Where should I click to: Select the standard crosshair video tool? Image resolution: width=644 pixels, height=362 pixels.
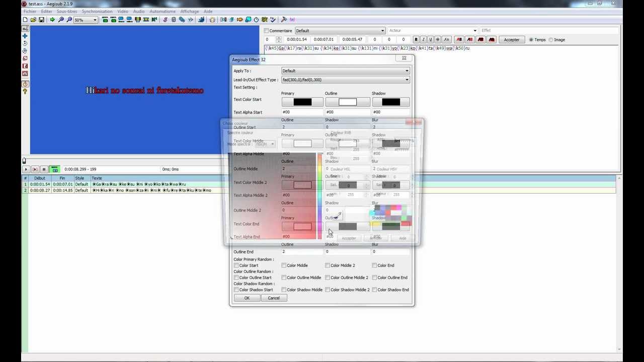click(x=25, y=29)
